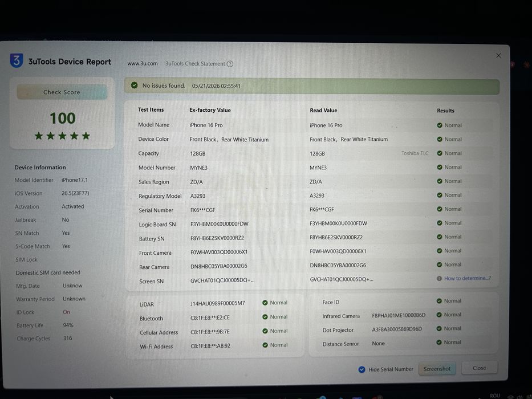
Task: Click the report timestamp 05/21/2026 02:55:41
Action: coord(216,86)
